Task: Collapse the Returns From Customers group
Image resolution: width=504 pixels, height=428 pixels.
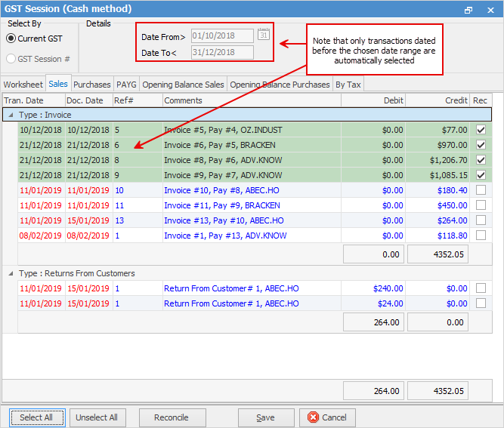Action: pos(11,273)
